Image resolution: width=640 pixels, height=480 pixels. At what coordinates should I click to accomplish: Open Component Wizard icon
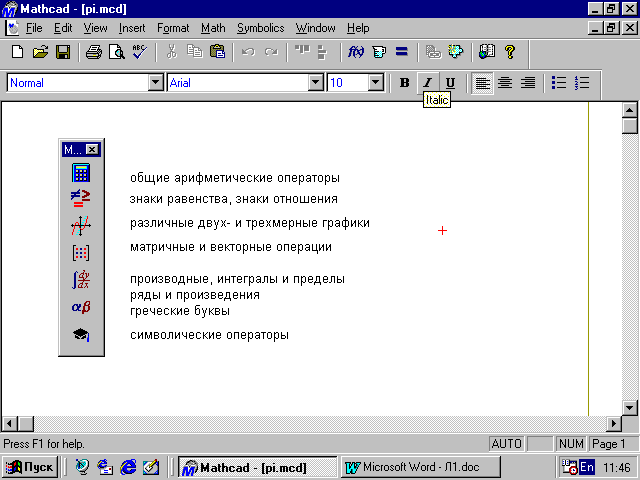point(456,52)
